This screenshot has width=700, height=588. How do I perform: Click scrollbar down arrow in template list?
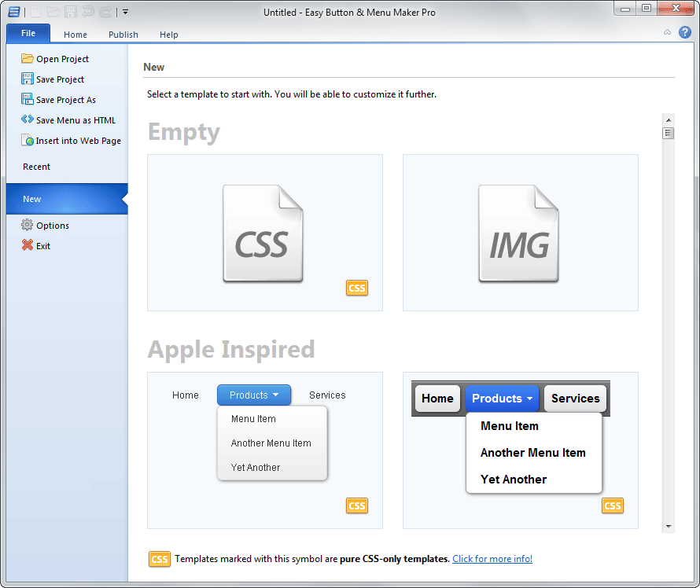[669, 526]
